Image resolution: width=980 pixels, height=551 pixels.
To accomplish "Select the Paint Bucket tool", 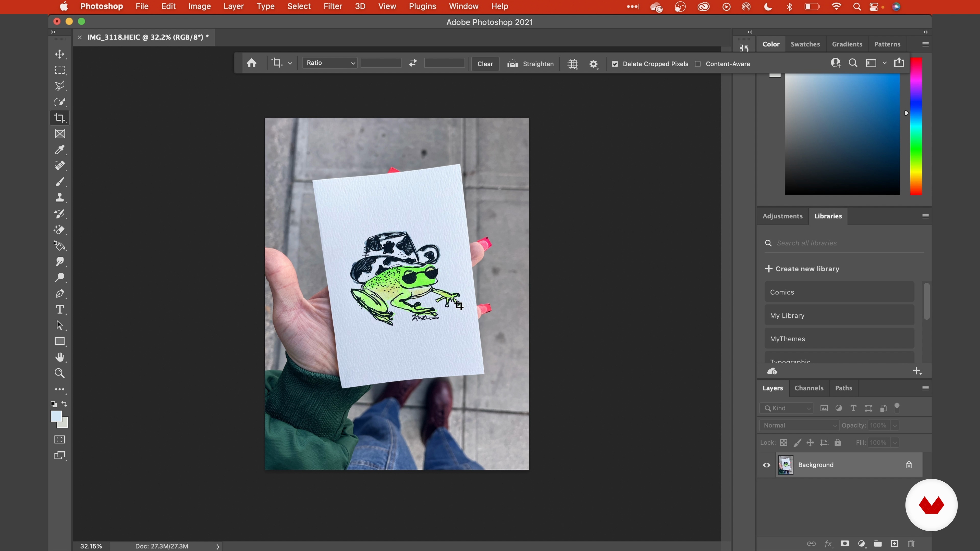I will point(60,246).
